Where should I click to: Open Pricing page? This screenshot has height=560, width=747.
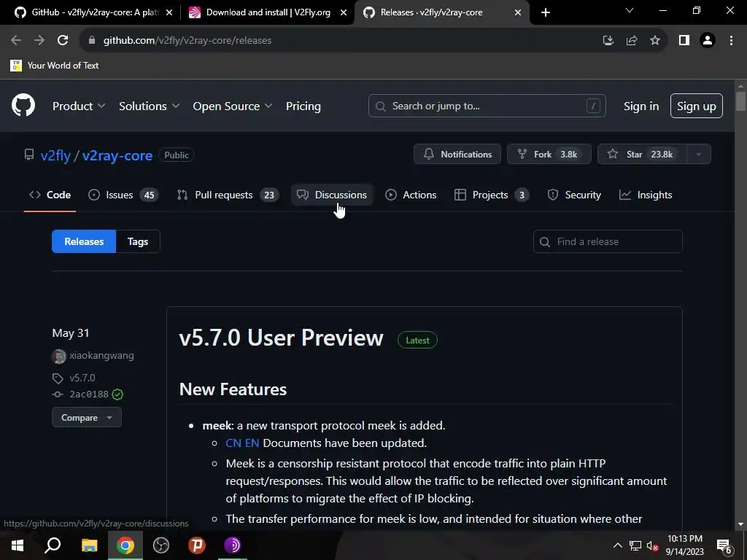(303, 106)
